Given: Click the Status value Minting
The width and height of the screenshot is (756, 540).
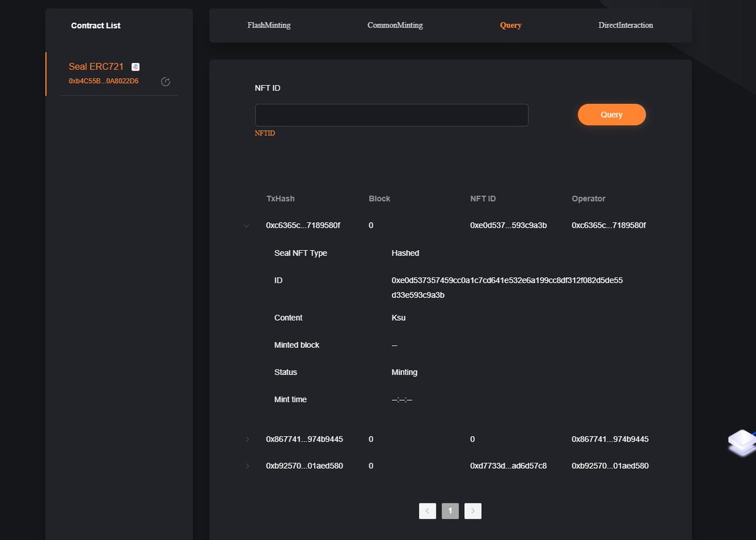Looking at the screenshot, I should (404, 372).
